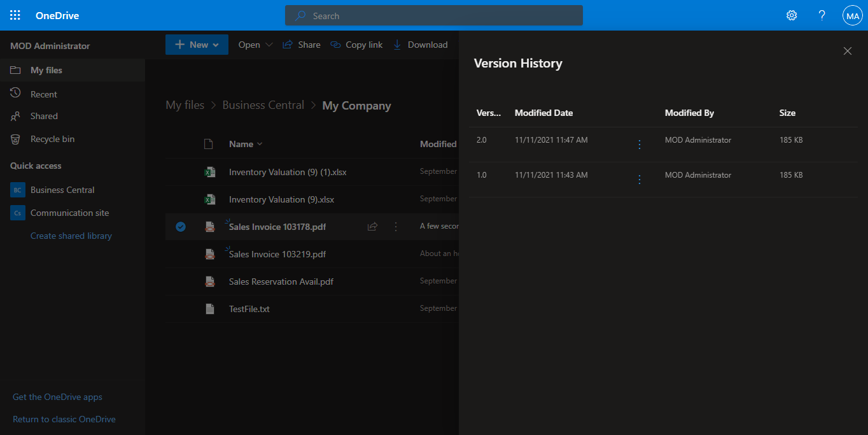Deselect the Sales Invoice 103178.pdf checkmark
Screen dimensions: 868x435
pos(181,226)
